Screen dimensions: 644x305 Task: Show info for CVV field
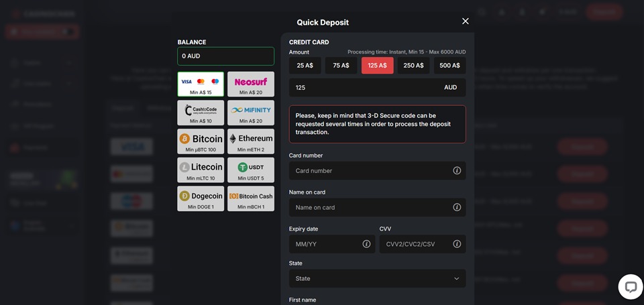tap(457, 244)
